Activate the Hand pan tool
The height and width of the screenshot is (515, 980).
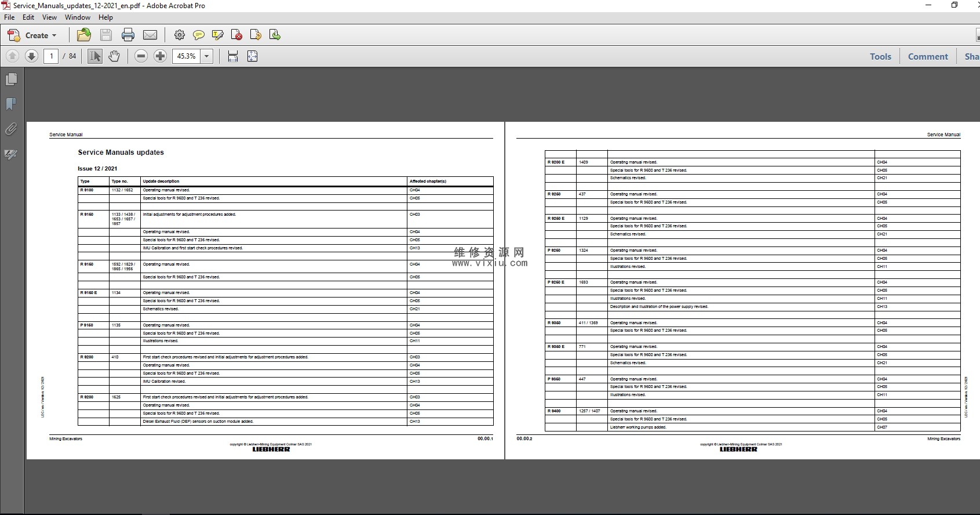pyautogui.click(x=114, y=56)
